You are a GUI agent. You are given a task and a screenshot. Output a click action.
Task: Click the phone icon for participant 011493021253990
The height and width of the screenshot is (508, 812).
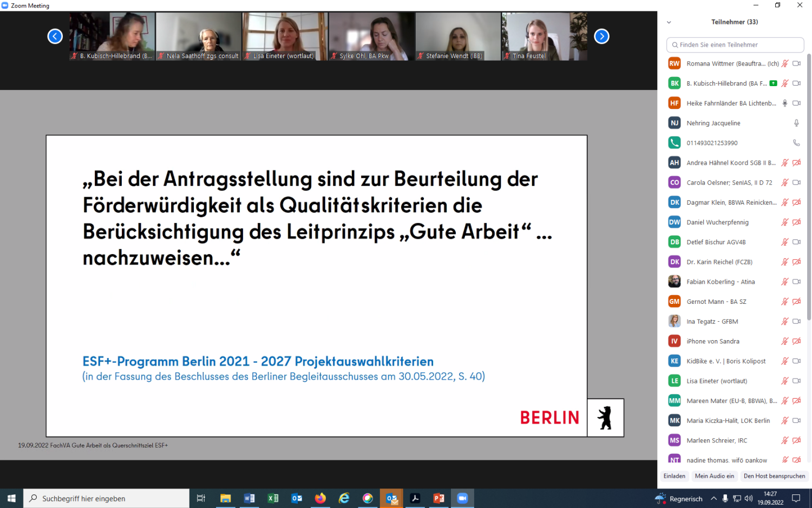click(796, 142)
